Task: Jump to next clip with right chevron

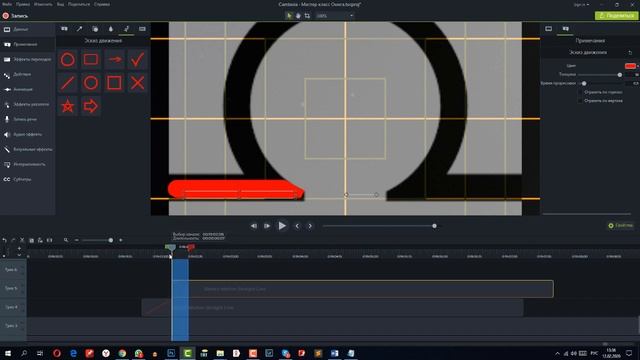Action: pyautogui.click(x=310, y=226)
